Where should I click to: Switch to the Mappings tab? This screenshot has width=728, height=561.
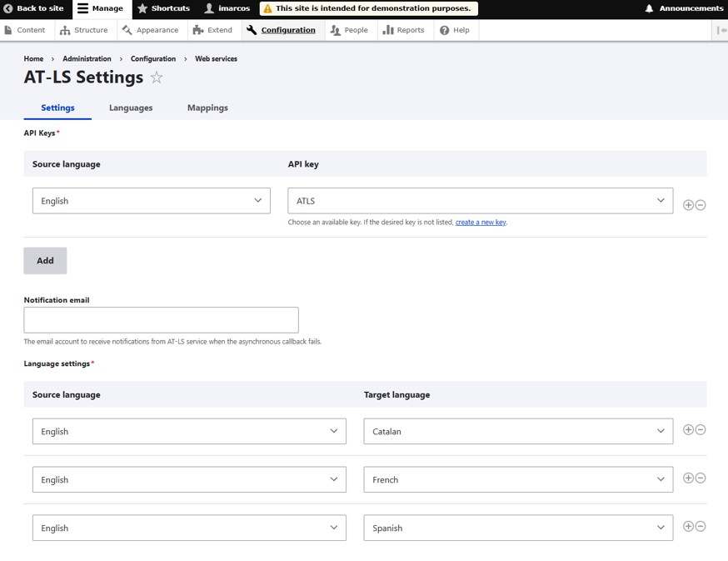pyautogui.click(x=207, y=108)
